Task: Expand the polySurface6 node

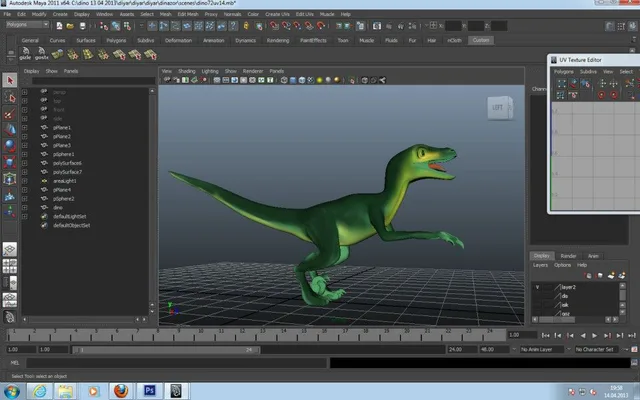Action: click(x=24, y=163)
